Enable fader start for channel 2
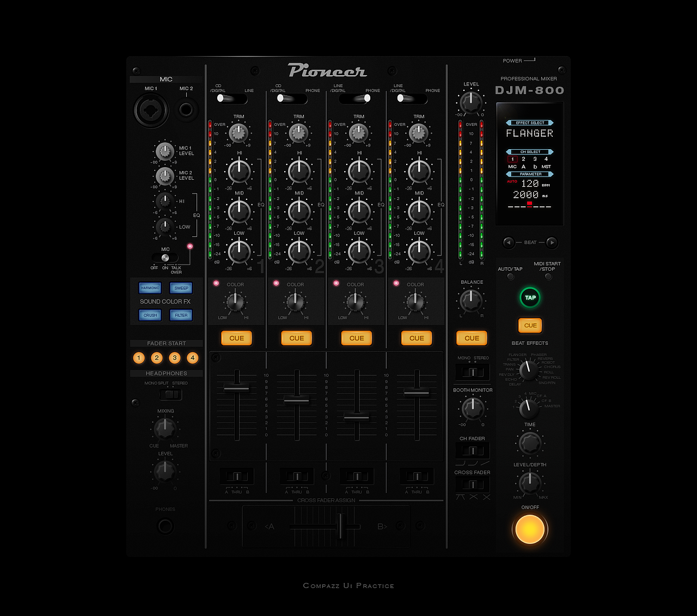 tap(157, 358)
